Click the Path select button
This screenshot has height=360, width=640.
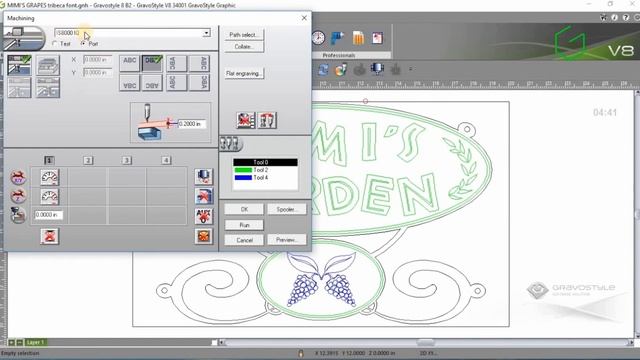tap(244, 35)
